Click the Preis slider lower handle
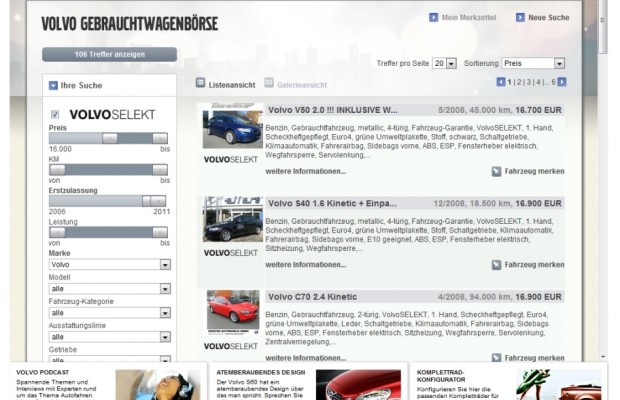 pos(110,138)
